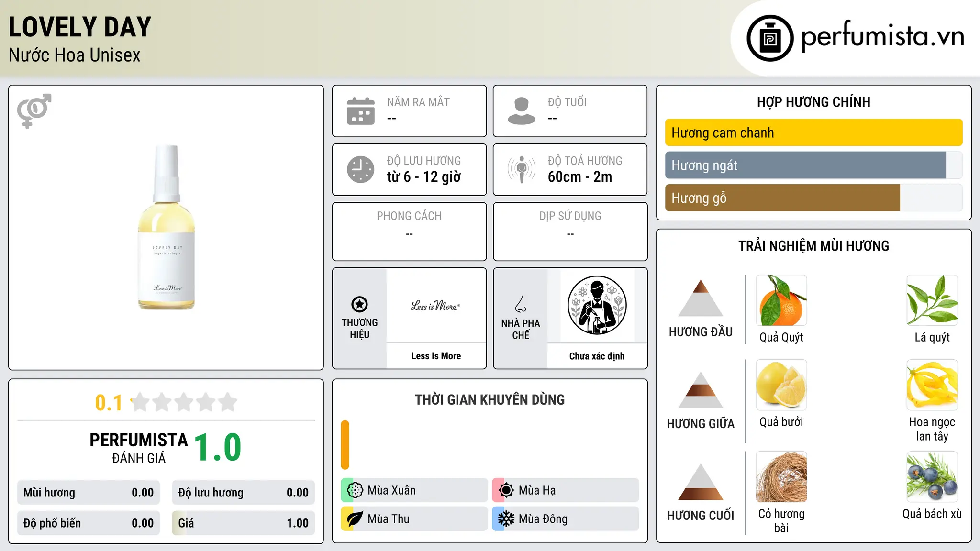Click the nose icon above Nhà pha chế
This screenshot has width=980, height=551.
point(521,304)
